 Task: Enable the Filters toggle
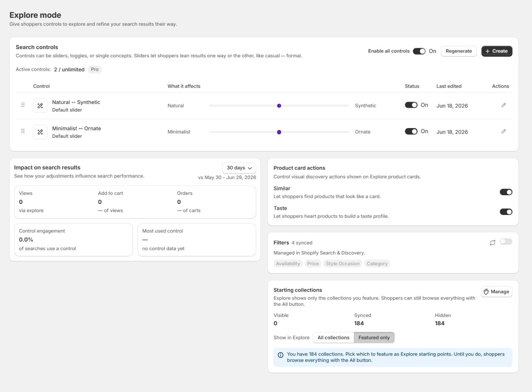[506, 241]
